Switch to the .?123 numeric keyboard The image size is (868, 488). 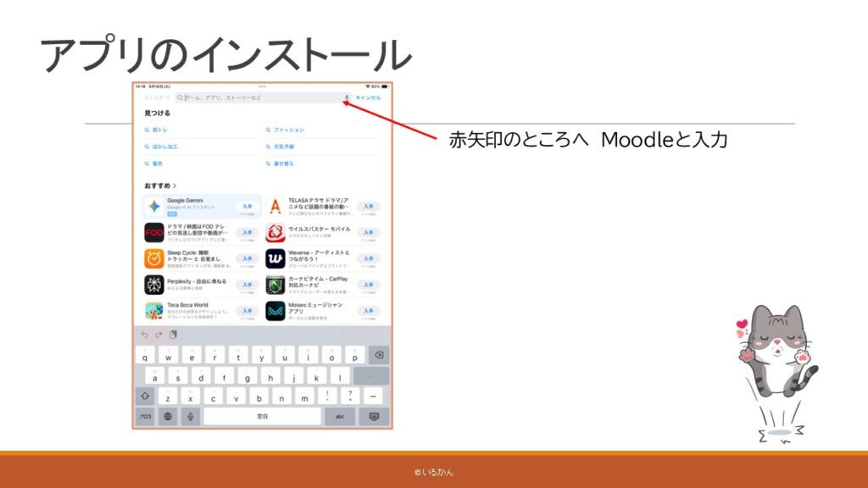145,417
